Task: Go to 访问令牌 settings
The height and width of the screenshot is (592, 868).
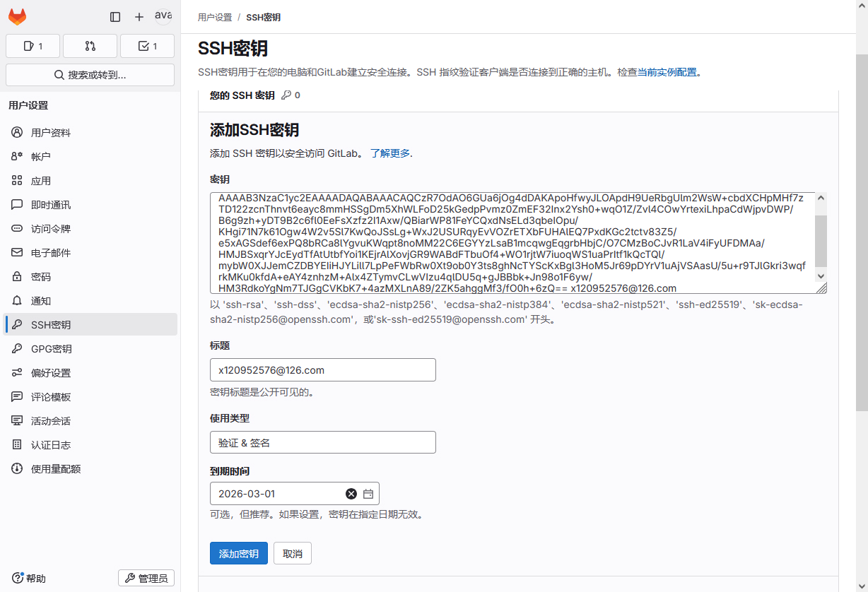Action: tap(51, 229)
